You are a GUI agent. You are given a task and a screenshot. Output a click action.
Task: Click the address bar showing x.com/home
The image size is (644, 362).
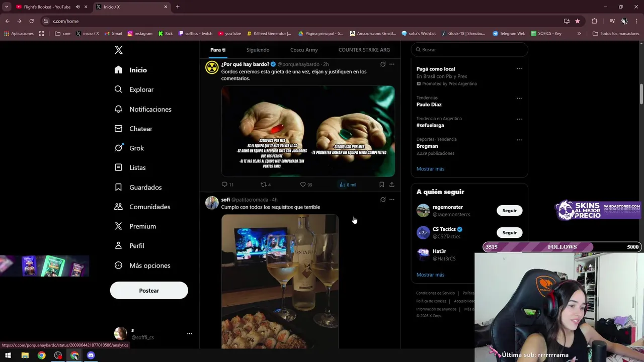(x=302, y=21)
